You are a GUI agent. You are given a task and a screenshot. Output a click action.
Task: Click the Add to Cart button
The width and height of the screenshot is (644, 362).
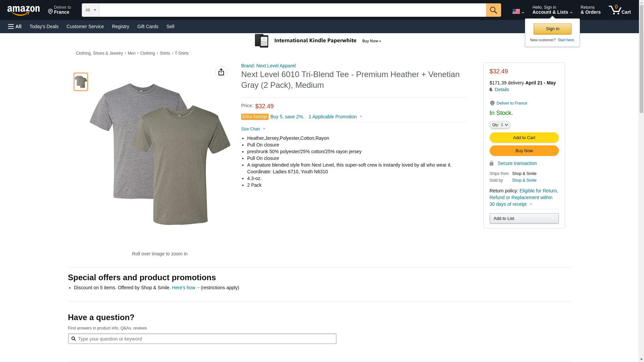524,138
